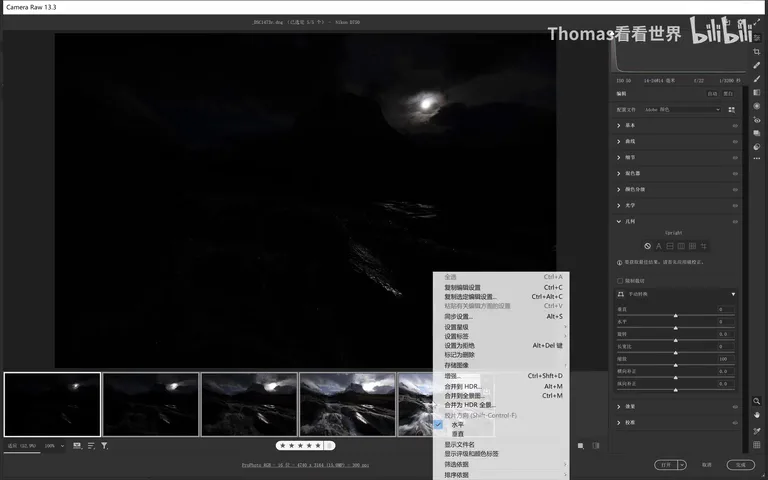The height and width of the screenshot is (480, 768).
Task: Open the ProPhoto RGB workflow options link
Action: pos(305,465)
